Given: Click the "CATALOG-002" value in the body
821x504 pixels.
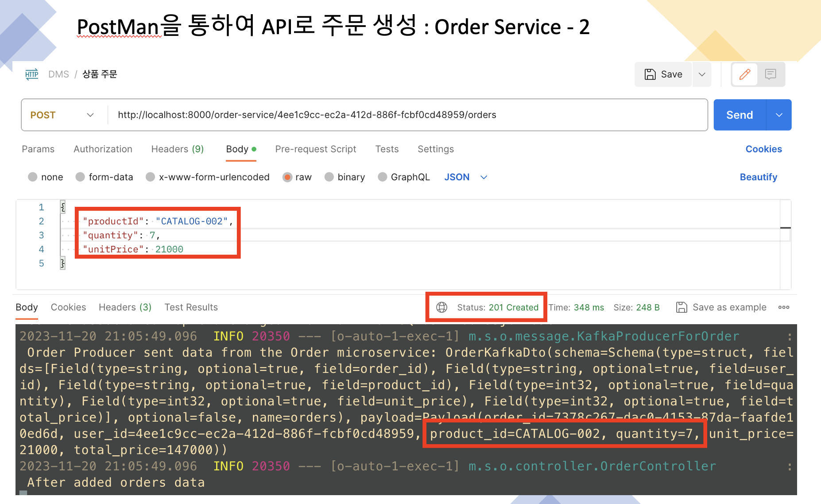Looking at the screenshot, I should pos(192,221).
